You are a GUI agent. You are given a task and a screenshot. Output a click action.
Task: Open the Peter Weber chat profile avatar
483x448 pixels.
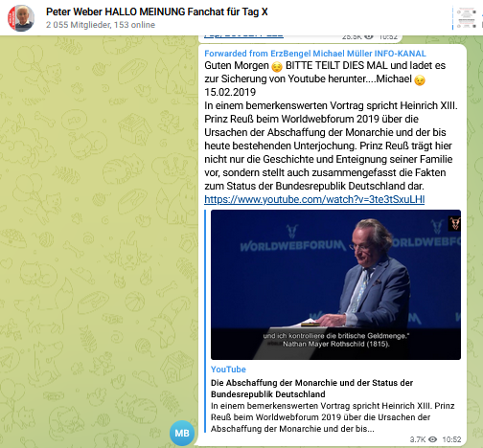pyautogui.click(x=21, y=18)
